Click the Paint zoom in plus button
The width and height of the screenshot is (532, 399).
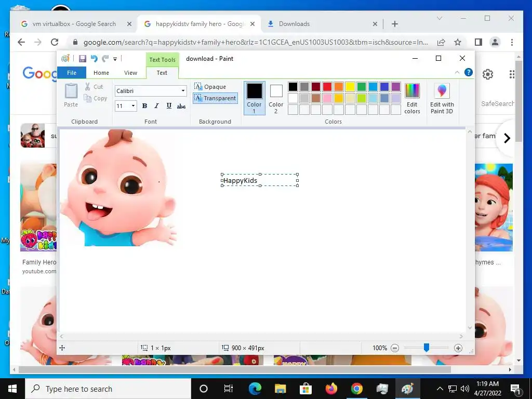(458, 348)
